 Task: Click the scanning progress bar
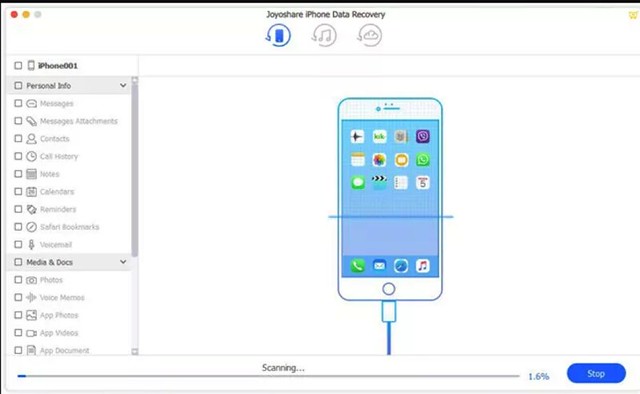coord(269,376)
